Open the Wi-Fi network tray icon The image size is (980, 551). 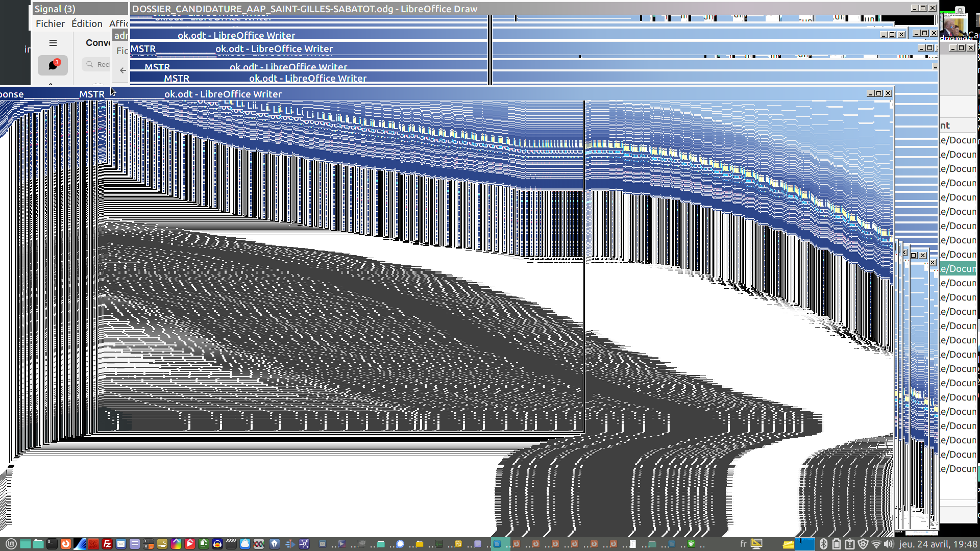tap(876, 544)
